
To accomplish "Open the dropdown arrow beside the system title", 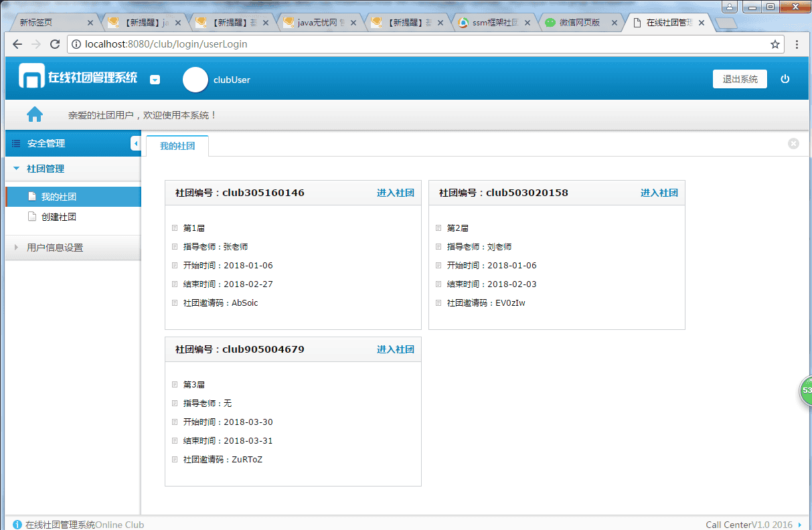I will tap(155, 80).
